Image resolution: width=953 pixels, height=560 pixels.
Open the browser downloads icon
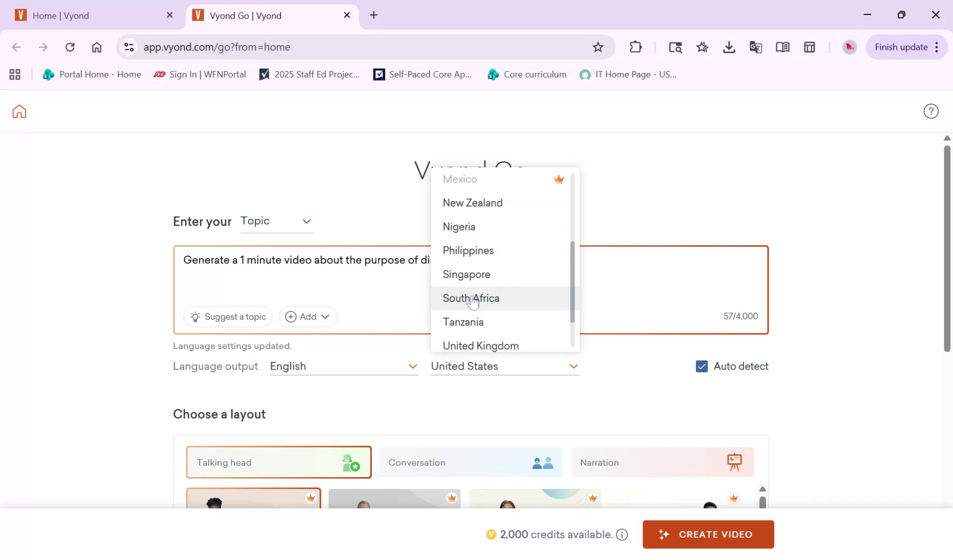pos(729,47)
